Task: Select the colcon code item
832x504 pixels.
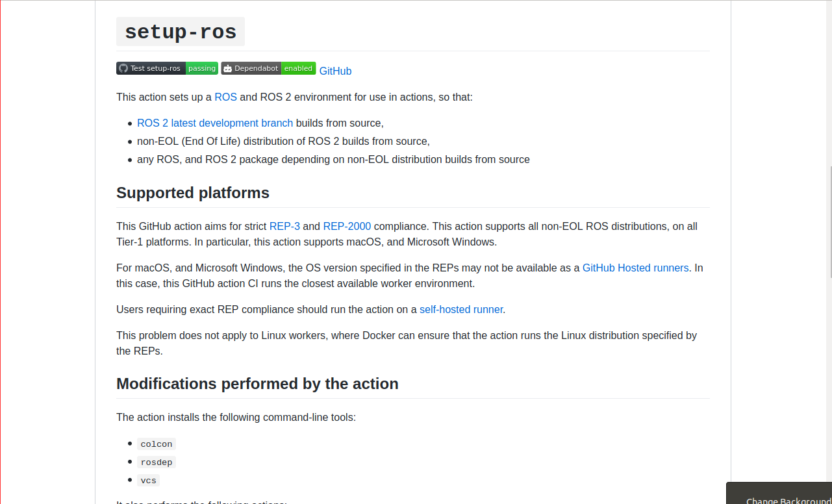Action: coord(157,444)
